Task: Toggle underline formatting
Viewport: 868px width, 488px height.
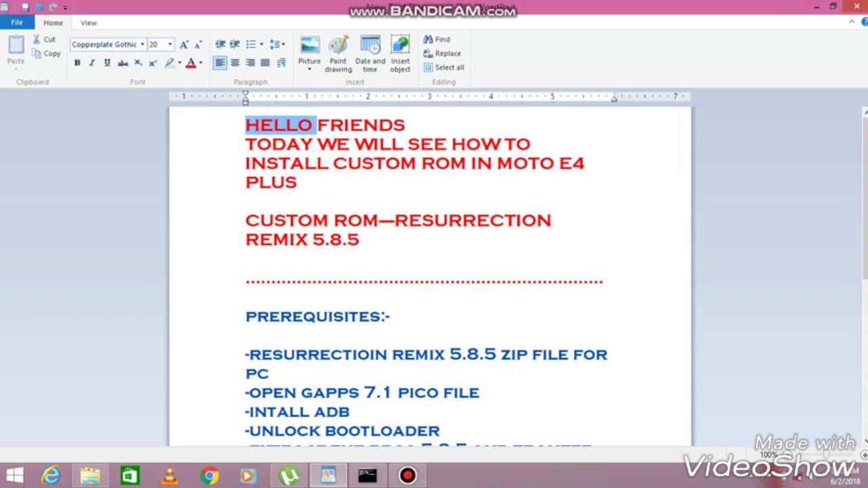Action: tap(107, 62)
